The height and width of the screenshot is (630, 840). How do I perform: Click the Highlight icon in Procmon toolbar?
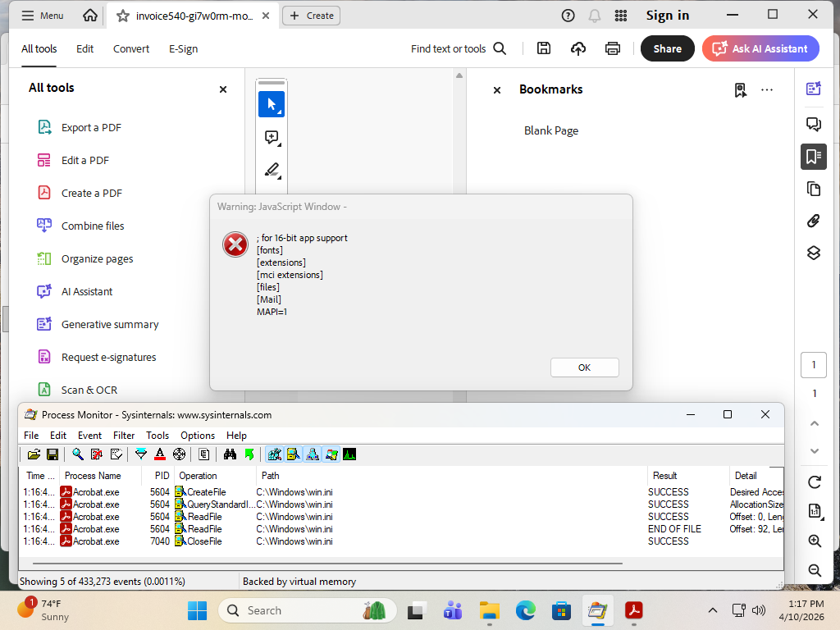point(160,454)
